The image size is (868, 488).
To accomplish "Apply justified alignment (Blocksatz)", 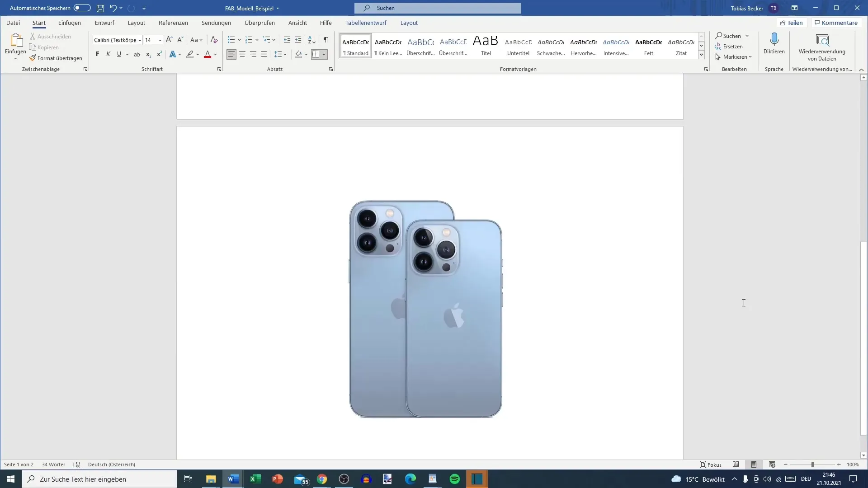I will (x=264, y=54).
